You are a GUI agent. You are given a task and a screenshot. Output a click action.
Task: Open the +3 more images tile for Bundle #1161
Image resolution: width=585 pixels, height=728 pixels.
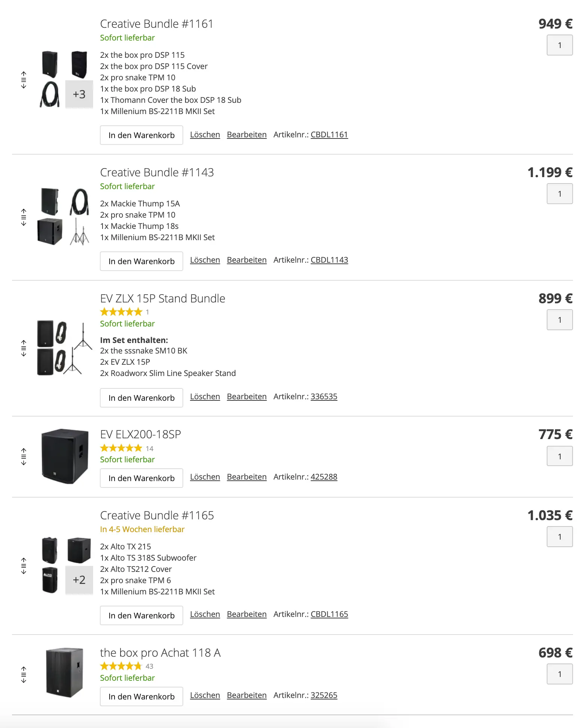tap(79, 94)
